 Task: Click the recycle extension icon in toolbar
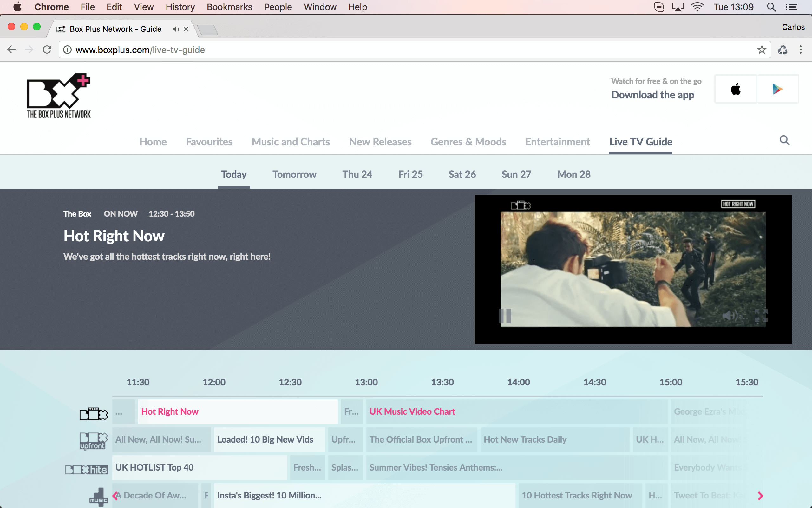pos(783,50)
